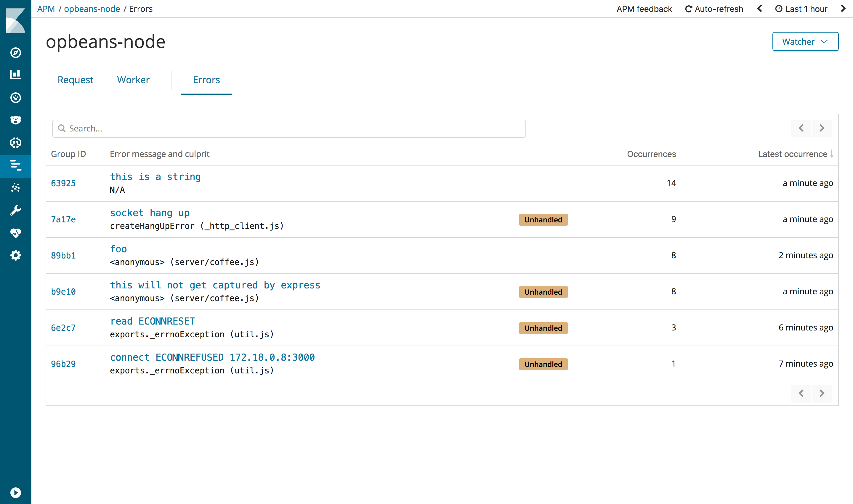
Task: Open Management with the gear icon
Action: coord(16,255)
